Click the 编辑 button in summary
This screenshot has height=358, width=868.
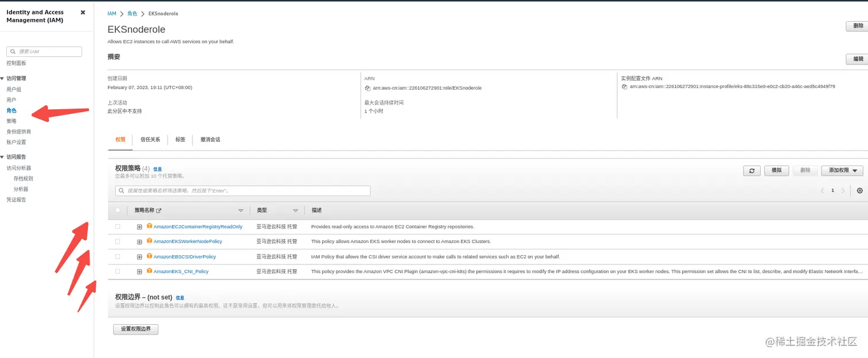click(858, 59)
